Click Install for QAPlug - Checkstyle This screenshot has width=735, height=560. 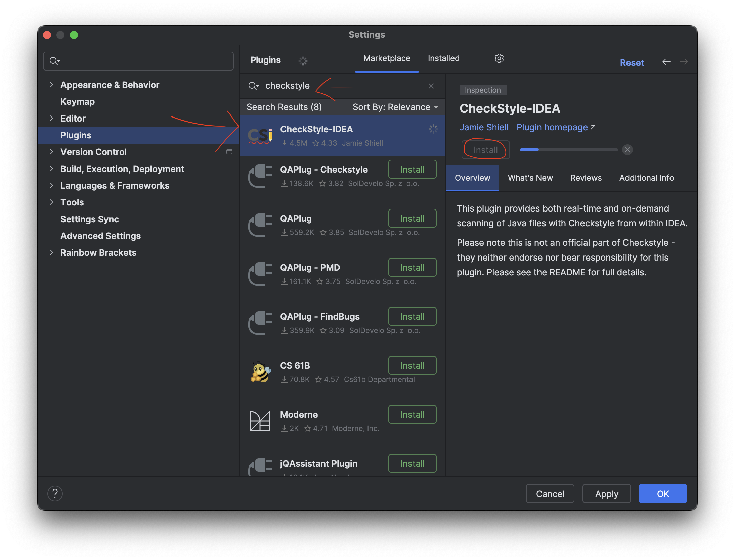point(412,170)
